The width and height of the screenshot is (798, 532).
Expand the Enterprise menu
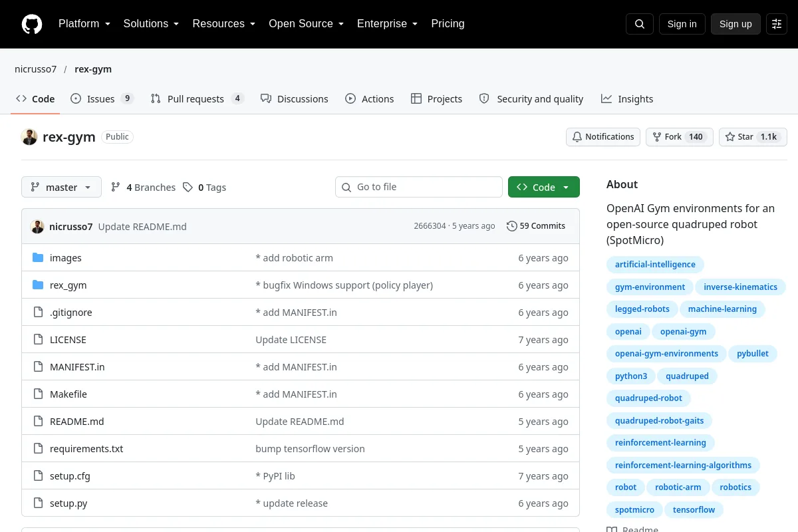coord(387,24)
